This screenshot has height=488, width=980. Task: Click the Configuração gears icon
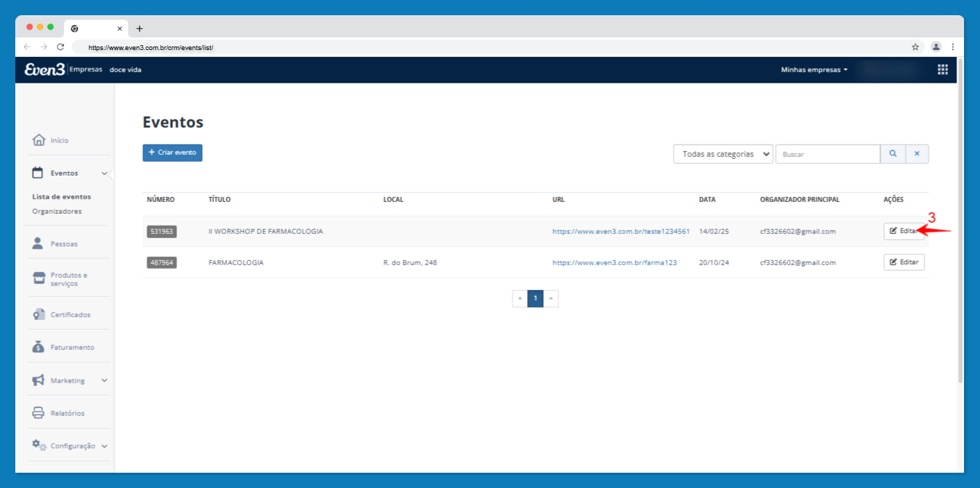[40, 446]
